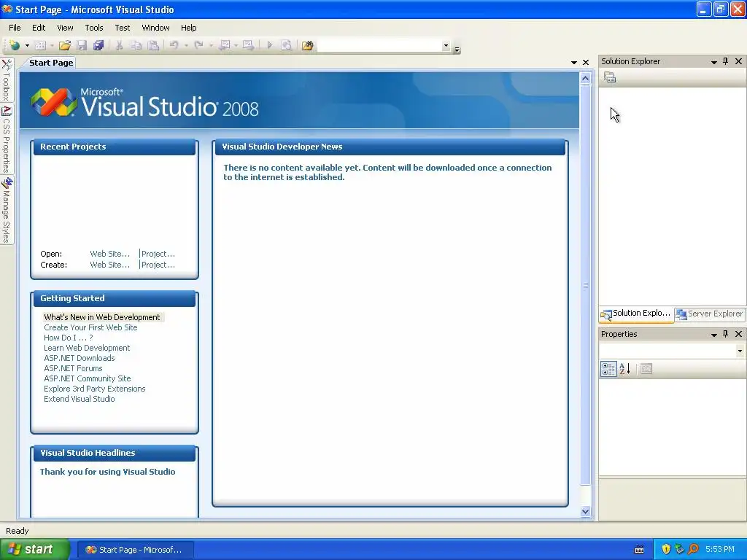Expand the Properties object selector combo box

pyautogui.click(x=740, y=351)
